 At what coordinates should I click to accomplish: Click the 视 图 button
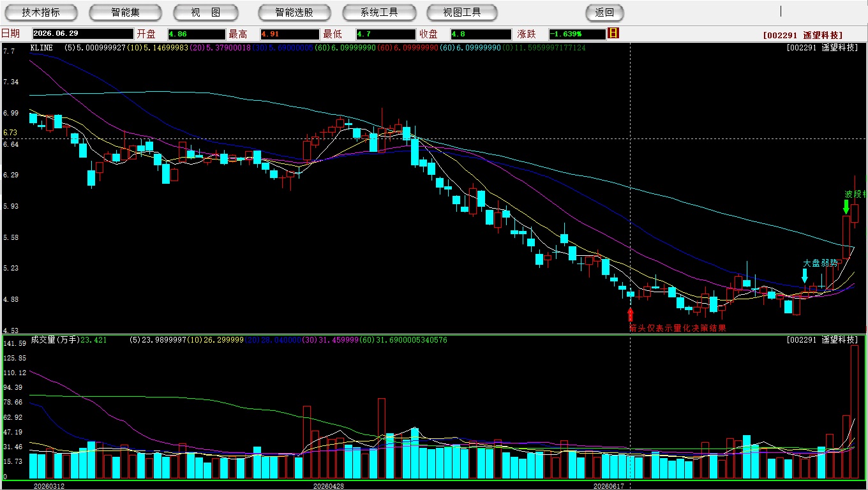pos(206,12)
